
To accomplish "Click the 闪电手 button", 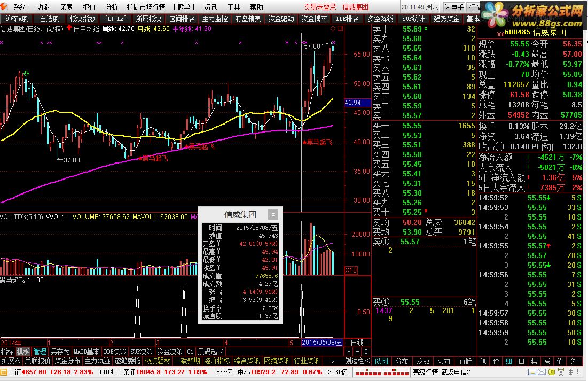I will pos(454,7).
